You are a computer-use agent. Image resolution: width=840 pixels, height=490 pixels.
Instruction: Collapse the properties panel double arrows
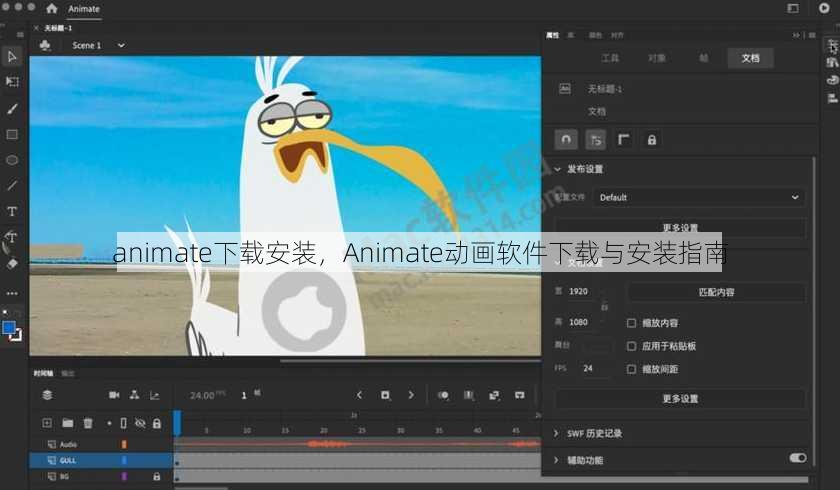(x=796, y=35)
